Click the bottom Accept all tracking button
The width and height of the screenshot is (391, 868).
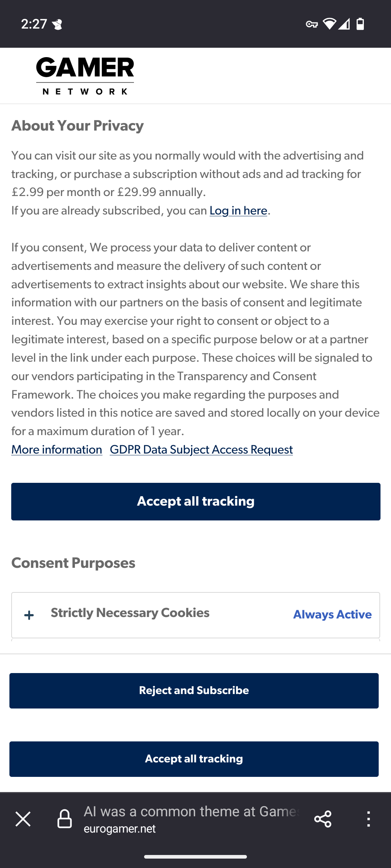(x=194, y=759)
